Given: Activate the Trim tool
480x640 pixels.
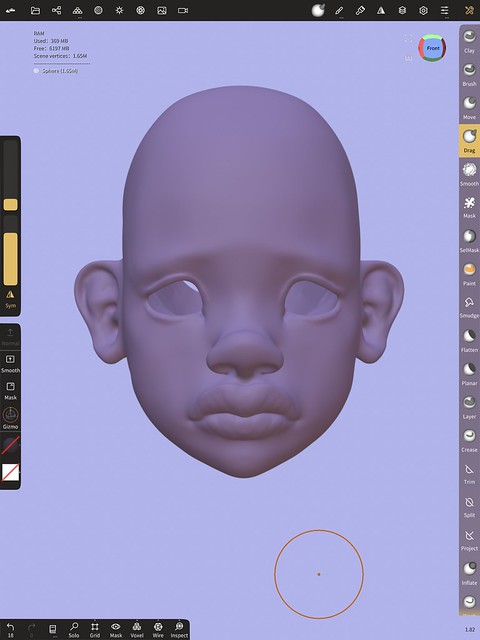Looking at the screenshot, I should [x=469, y=473].
